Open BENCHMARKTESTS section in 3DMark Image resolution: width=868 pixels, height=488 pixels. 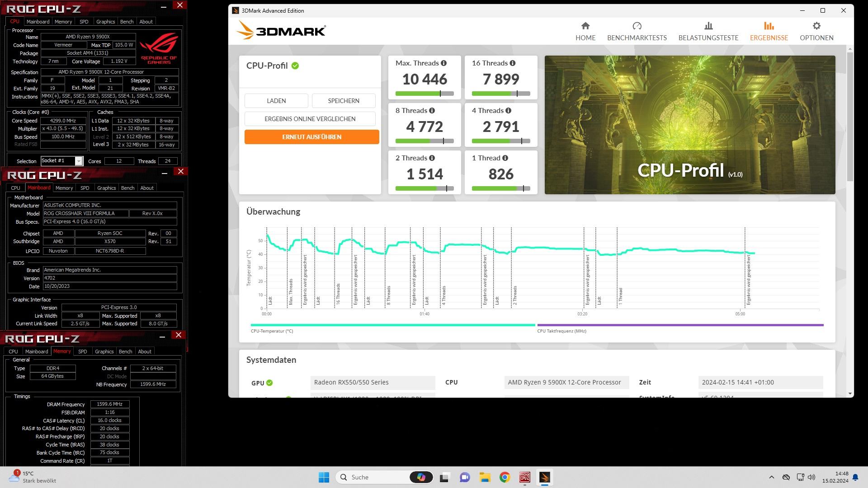(x=637, y=32)
